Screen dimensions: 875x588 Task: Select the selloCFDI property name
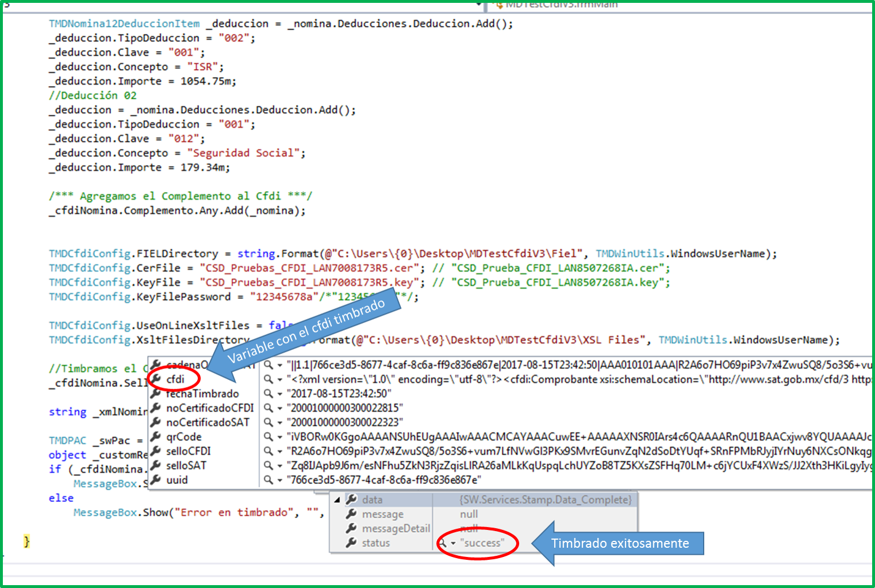click(189, 451)
